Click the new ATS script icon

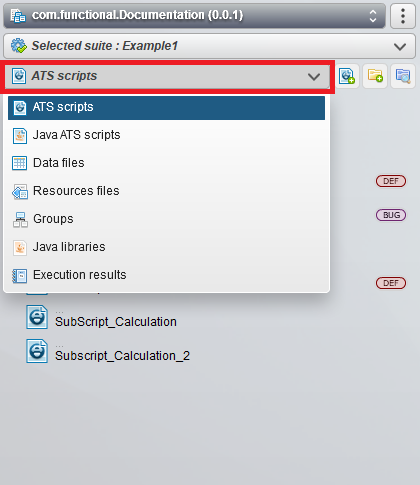point(347,76)
